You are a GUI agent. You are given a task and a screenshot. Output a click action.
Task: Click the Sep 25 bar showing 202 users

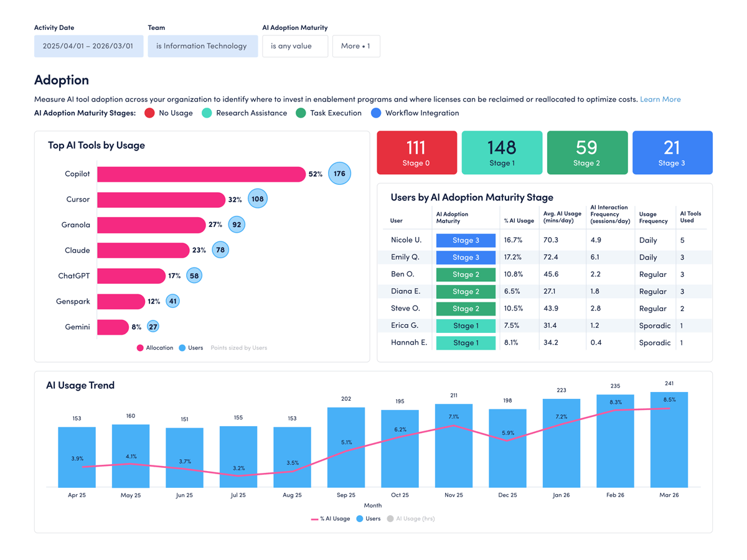pyautogui.click(x=346, y=447)
